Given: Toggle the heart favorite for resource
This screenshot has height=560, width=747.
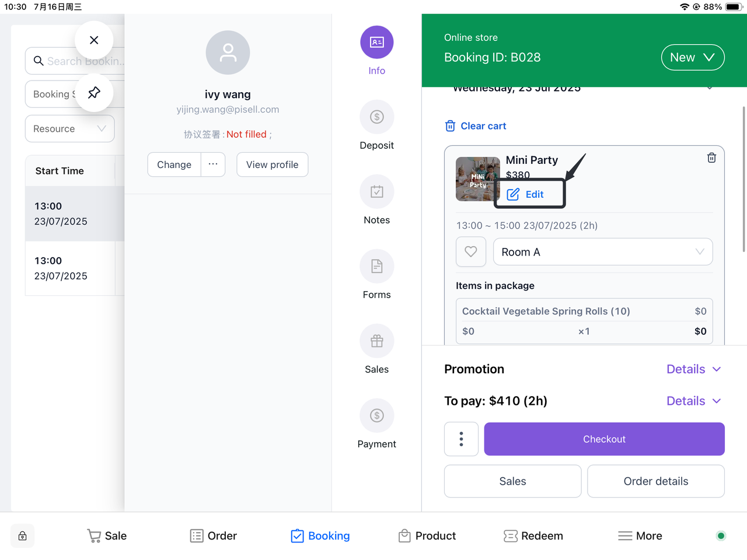Looking at the screenshot, I should click(471, 252).
